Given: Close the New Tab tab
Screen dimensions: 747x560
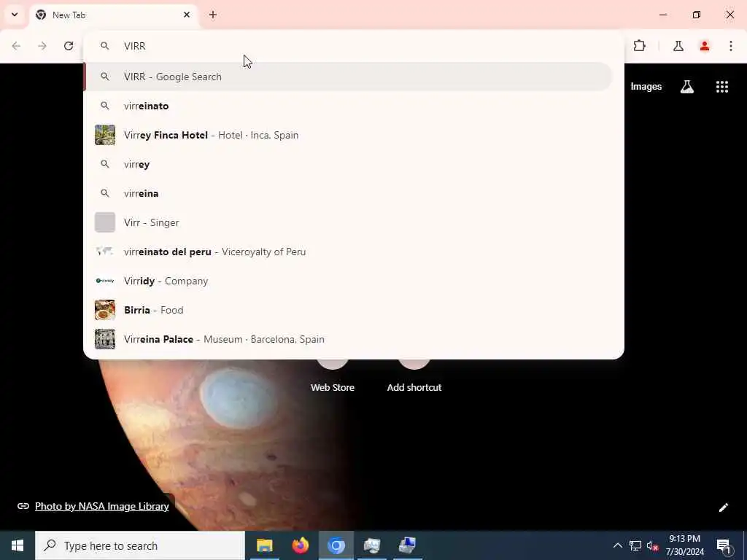Looking at the screenshot, I should pyautogui.click(x=187, y=15).
